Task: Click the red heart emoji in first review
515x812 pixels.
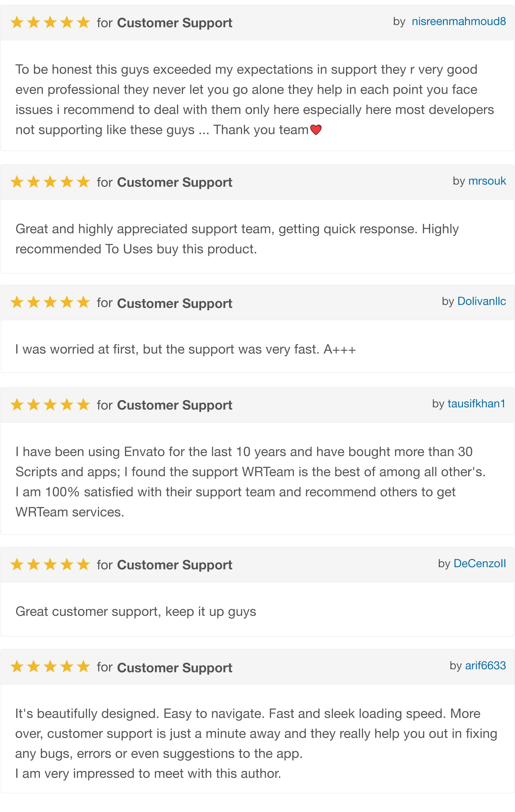Action: (315, 130)
